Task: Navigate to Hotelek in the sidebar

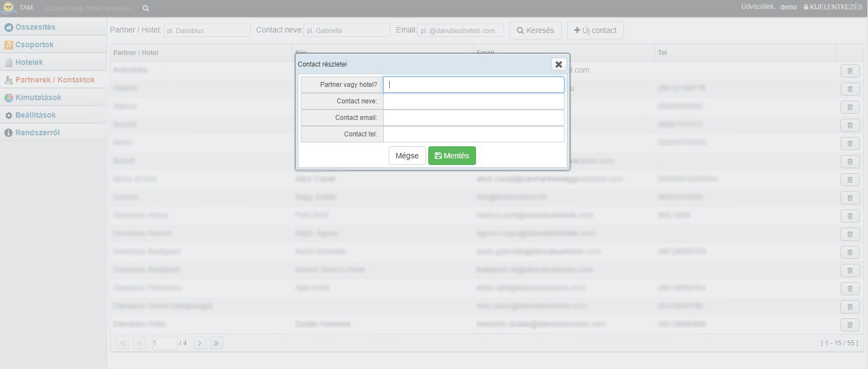Action: (x=29, y=62)
